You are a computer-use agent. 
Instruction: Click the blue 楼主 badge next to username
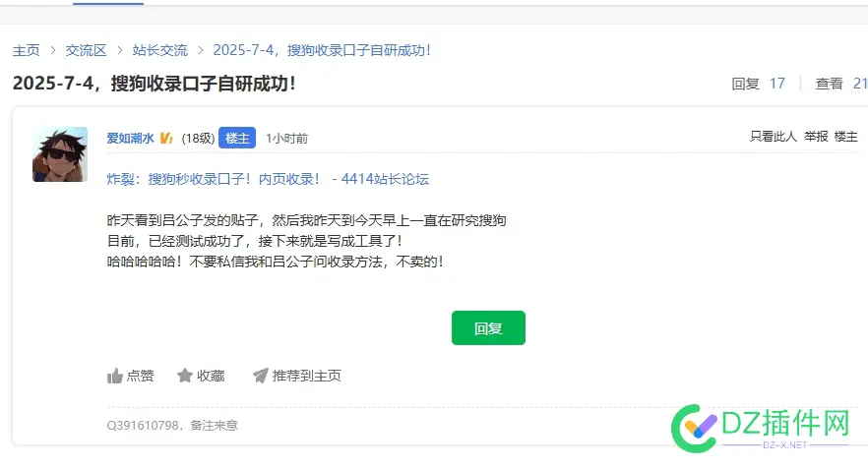(x=237, y=139)
